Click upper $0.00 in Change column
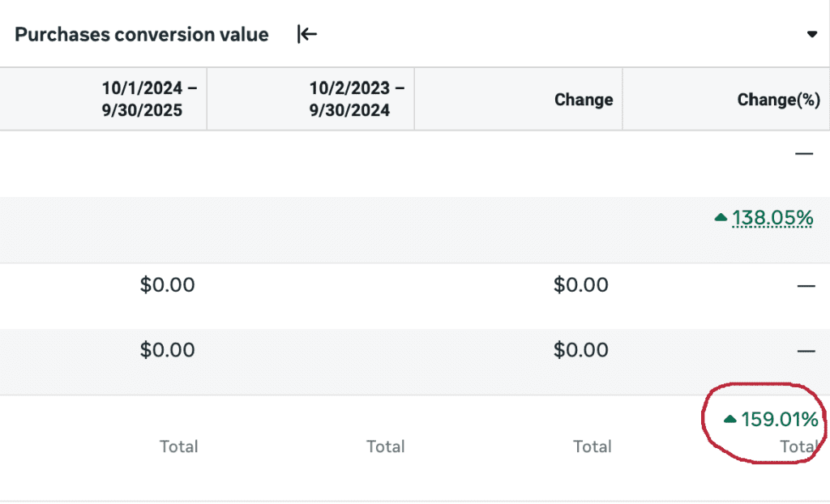The image size is (830, 504). point(580,284)
